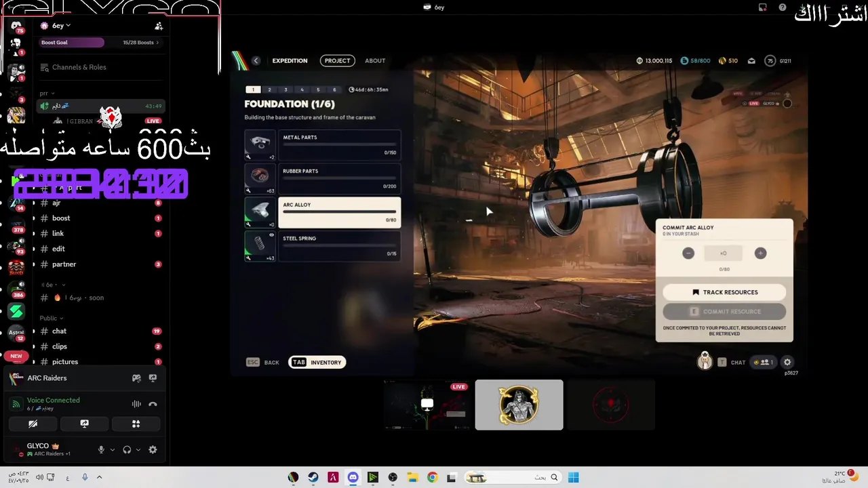Open the '6ey · soon' channel
The height and width of the screenshot is (488, 868).
coord(100,298)
